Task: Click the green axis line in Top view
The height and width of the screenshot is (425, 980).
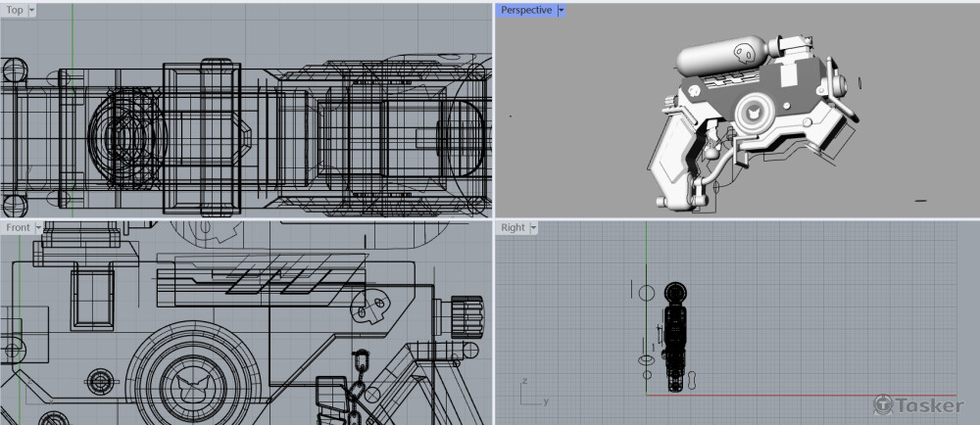Action: (x=73, y=118)
